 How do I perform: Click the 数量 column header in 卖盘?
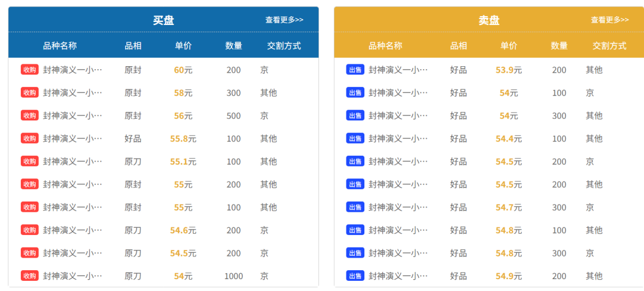(x=559, y=45)
